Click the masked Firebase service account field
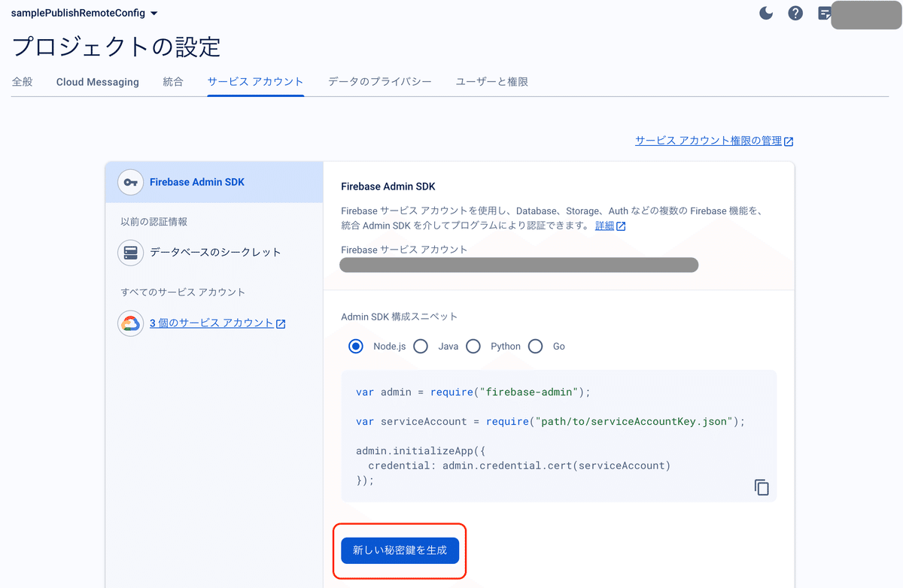The height and width of the screenshot is (588, 903). (x=518, y=265)
